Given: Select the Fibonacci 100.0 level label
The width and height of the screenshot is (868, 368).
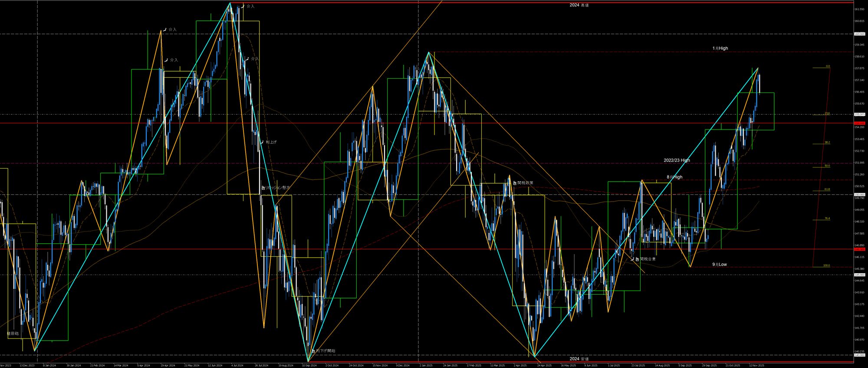Looking at the screenshot, I should click(826, 265).
